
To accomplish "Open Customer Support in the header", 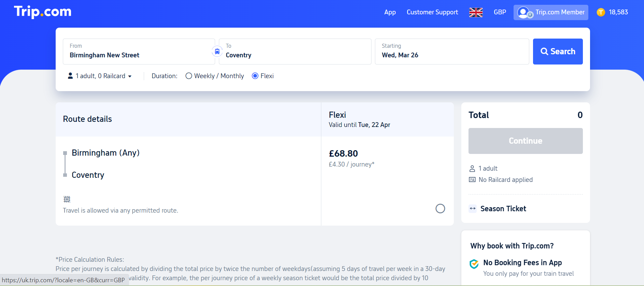I will click(x=432, y=12).
